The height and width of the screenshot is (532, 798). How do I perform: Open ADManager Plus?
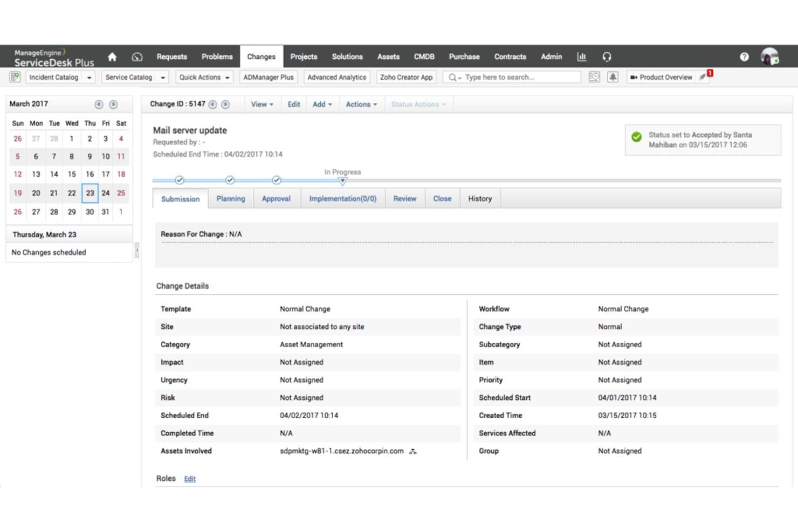point(269,77)
